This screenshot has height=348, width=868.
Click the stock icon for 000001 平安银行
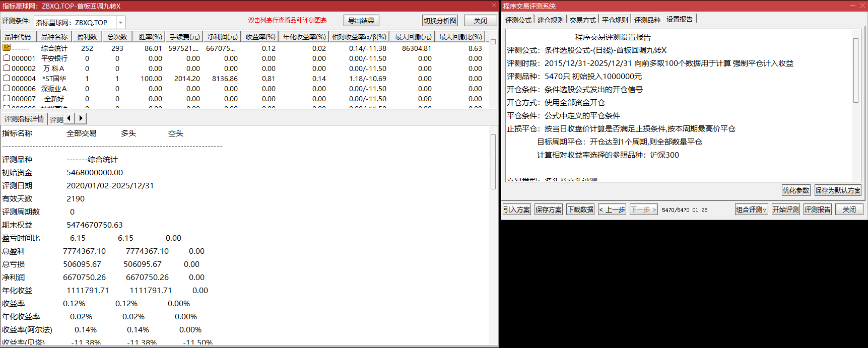coord(7,58)
